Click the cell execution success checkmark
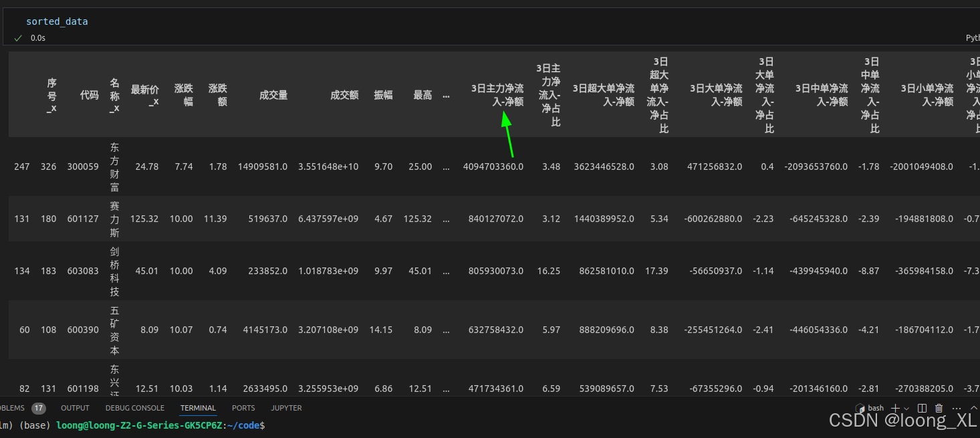The image size is (980, 438). pos(18,38)
